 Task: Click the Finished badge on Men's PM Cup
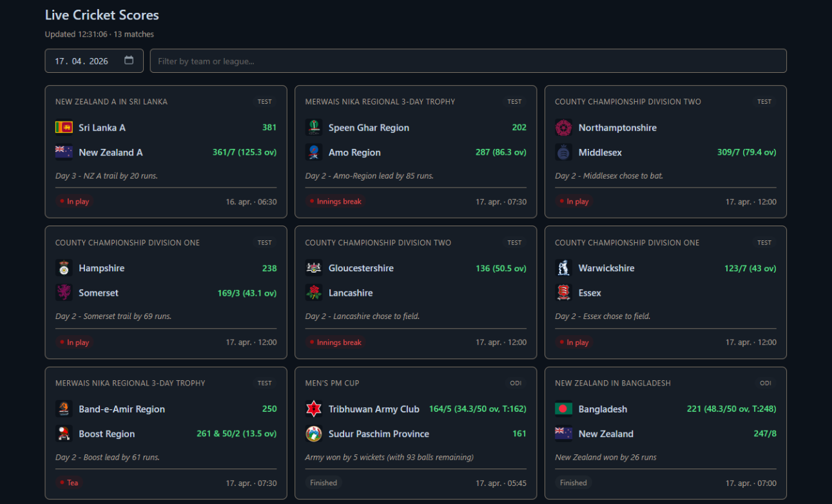click(324, 483)
